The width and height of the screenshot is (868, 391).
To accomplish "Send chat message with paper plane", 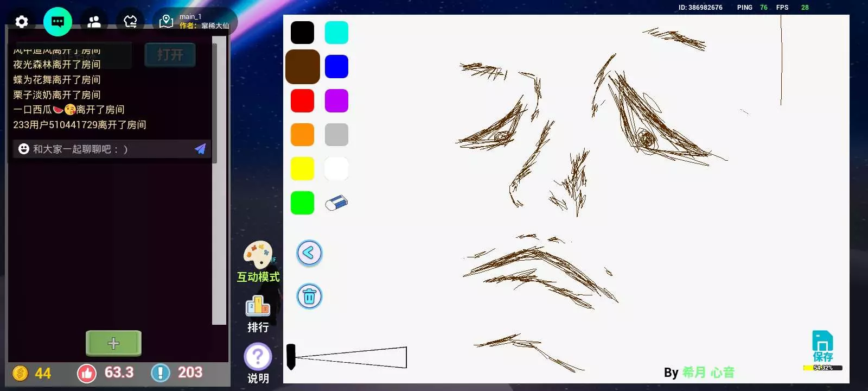I will coord(200,149).
